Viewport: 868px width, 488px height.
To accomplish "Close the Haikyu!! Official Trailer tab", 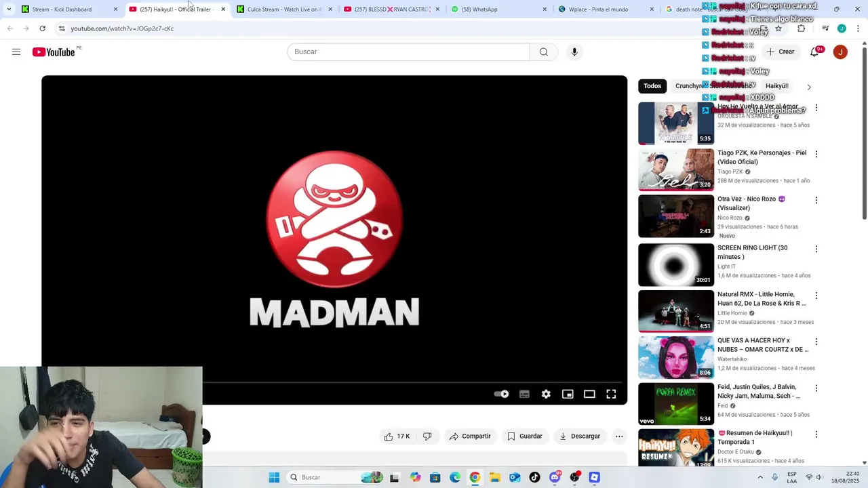I will pyautogui.click(x=223, y=9).
